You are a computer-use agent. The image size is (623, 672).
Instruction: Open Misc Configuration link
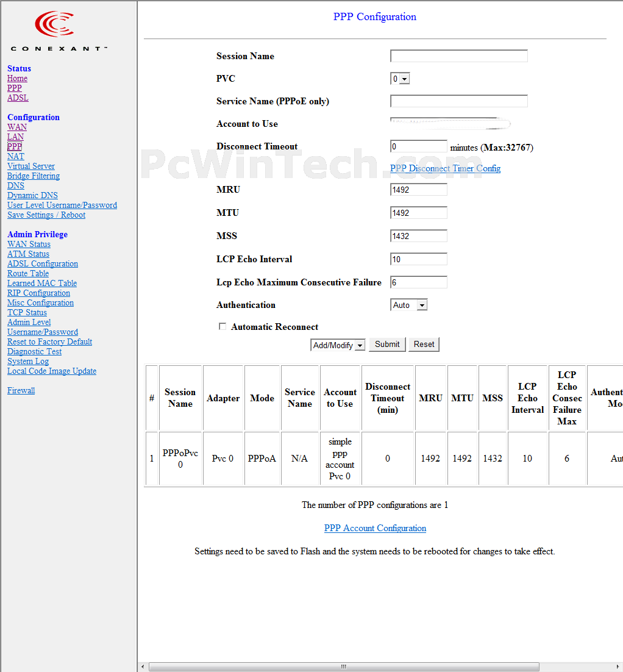click(40, 302)
